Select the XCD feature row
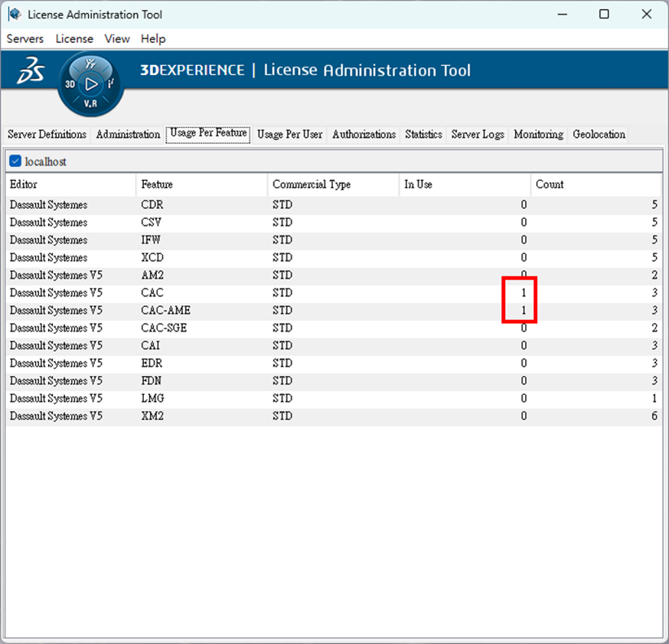669x644 pixels. coord(334,257)
